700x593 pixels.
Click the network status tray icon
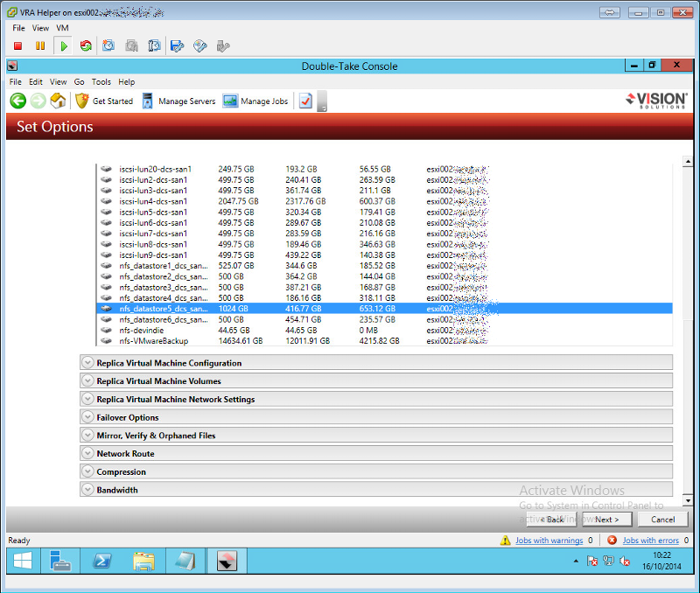coord(608,561)
